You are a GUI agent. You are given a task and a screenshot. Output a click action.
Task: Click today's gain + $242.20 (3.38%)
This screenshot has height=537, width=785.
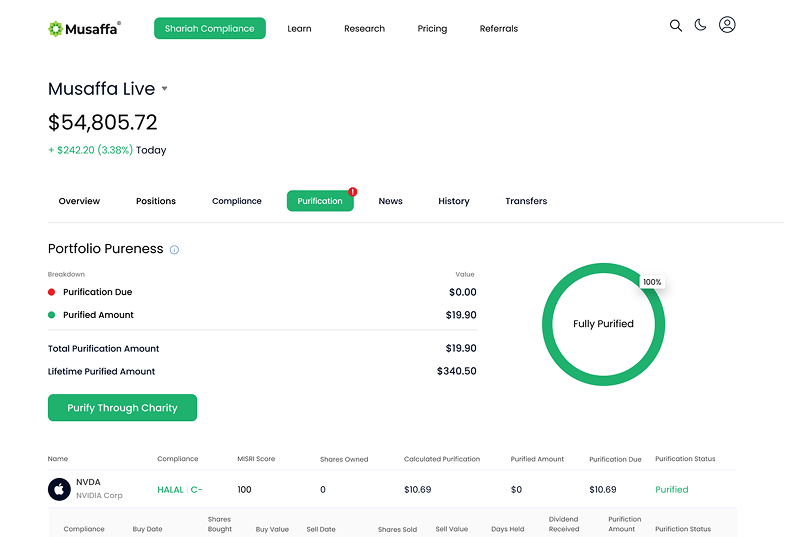[91, 150]
